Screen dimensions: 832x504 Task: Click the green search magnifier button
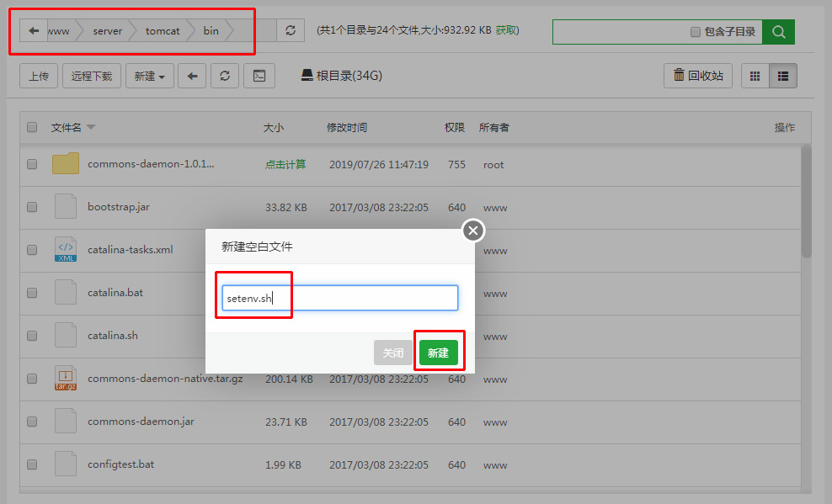[778, 32]
